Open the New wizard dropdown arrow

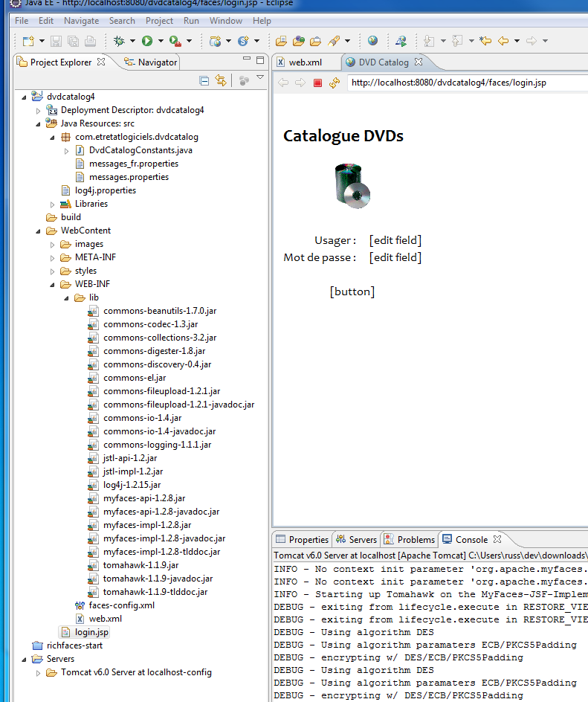tap(42, 41)
